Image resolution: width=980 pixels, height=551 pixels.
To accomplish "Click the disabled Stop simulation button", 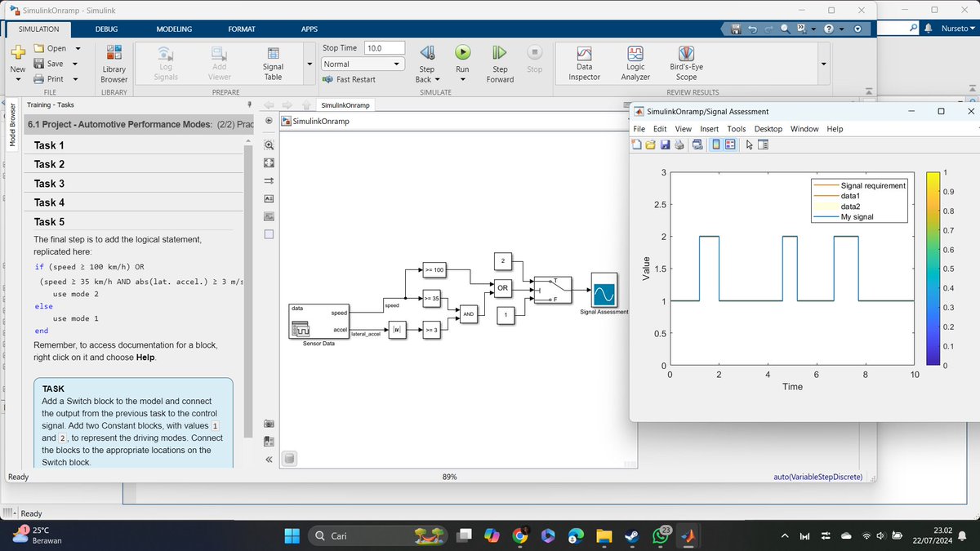I will point(534,60).
